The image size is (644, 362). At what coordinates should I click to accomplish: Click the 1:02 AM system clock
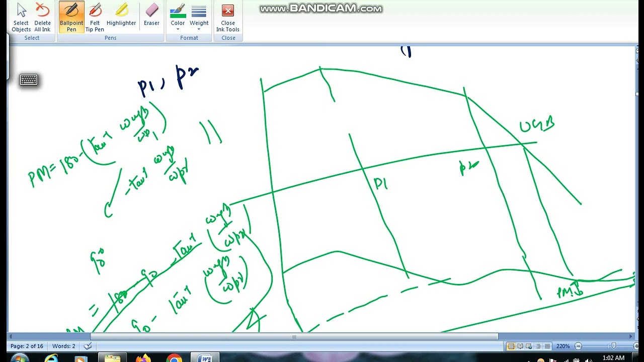coord(613,358)
